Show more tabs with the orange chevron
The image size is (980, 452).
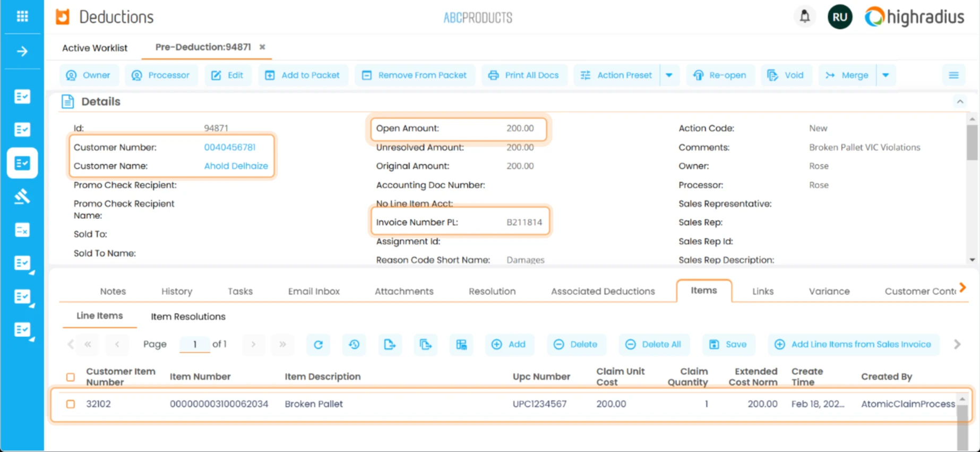tap(963, 288)
